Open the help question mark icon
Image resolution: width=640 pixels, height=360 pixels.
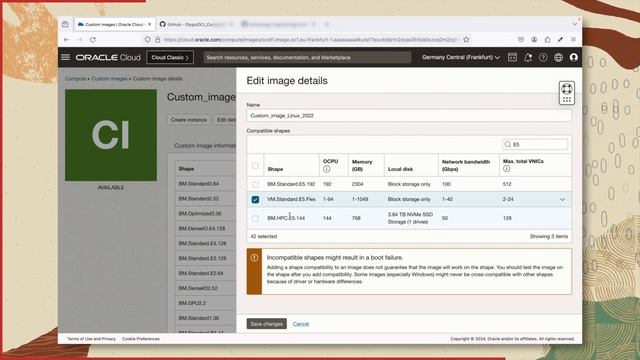click(543, 58)
